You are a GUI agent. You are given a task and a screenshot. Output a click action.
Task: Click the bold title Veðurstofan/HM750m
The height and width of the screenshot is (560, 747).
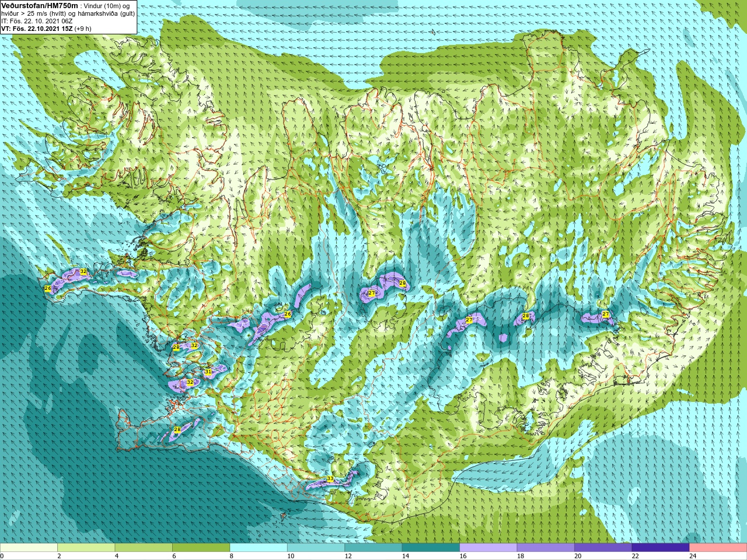(x=40, y=5)
